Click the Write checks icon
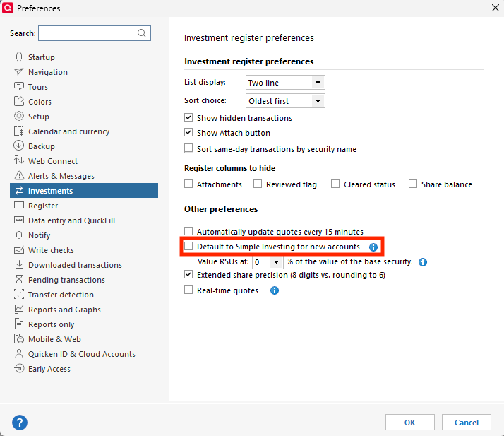This screenshot has height=436, width=504. (19, 249)
